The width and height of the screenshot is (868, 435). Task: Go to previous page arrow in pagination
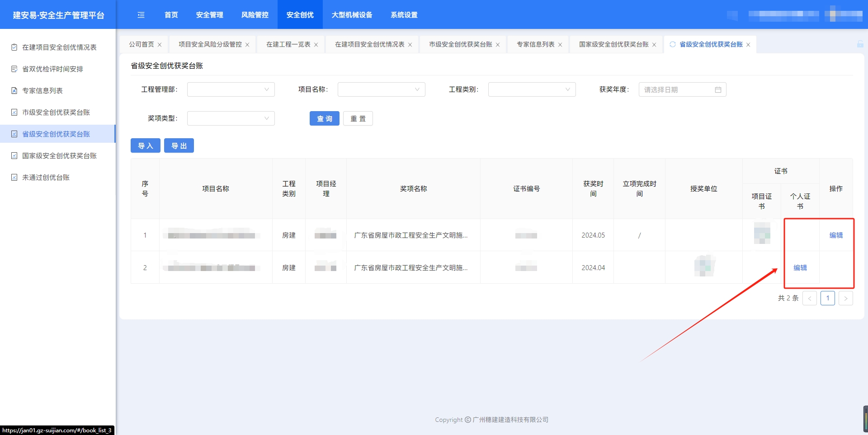[809, 299]
